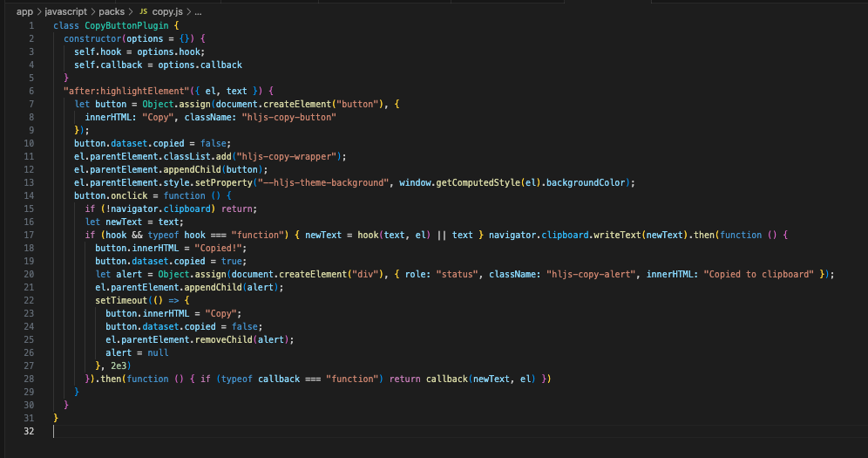Click "removeChild" on line 25
Image resolution: width=868 pixels, height=458 pixels.
point(223,339)
